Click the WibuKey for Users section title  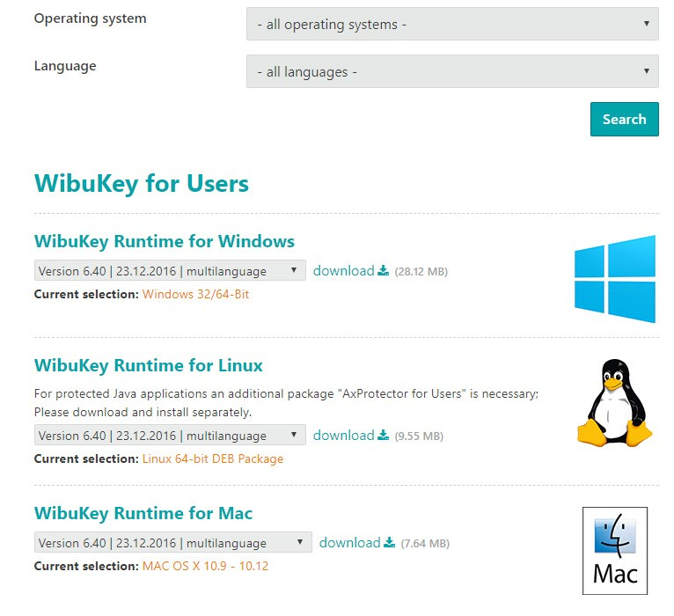click(141, 184)
